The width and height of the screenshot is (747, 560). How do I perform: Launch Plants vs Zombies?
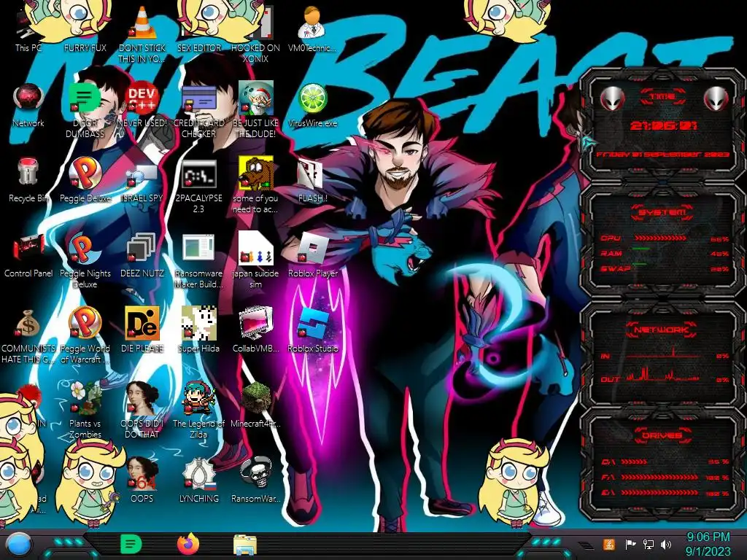(85, 411)
